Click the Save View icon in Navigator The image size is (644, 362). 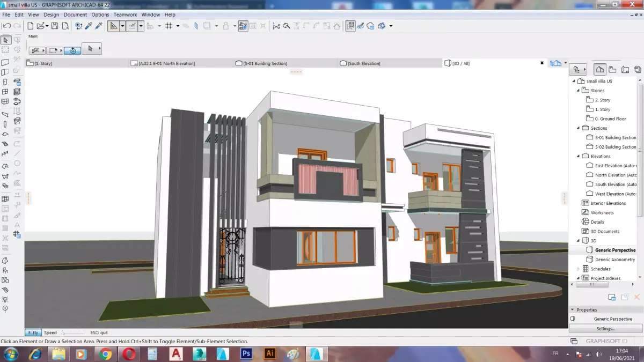pos(612,297)
